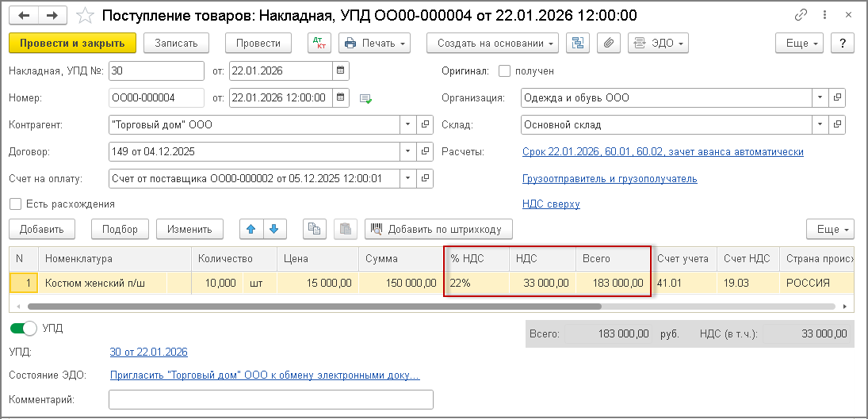Select the Счет НДС cell 19.03
868x419 pixels.
point(748,283)
